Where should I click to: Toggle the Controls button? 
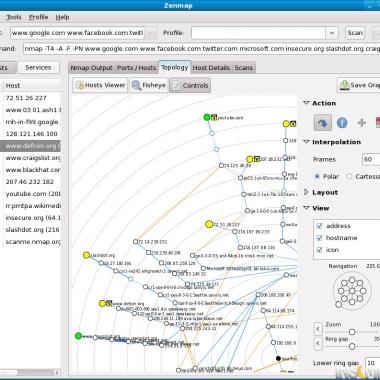click(x=190, y=85)
